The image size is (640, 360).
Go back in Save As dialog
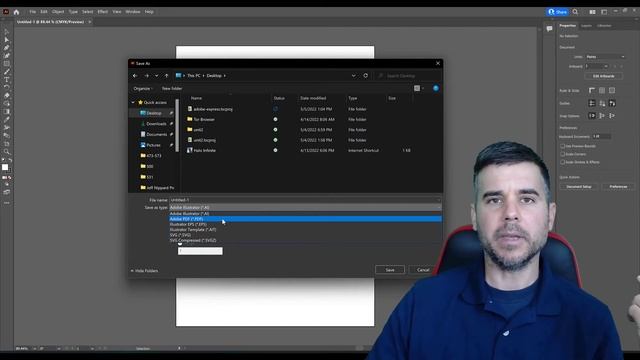coord(135,76)
